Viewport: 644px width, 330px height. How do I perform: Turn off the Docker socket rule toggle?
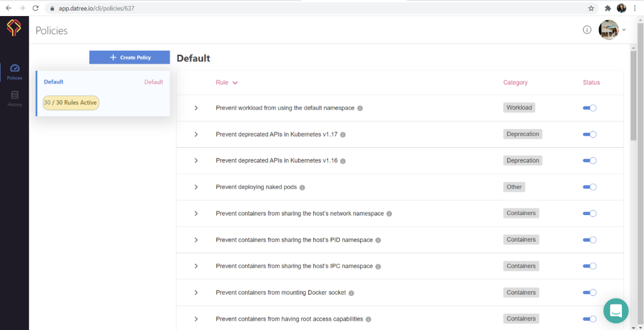[x=589, y=292]
